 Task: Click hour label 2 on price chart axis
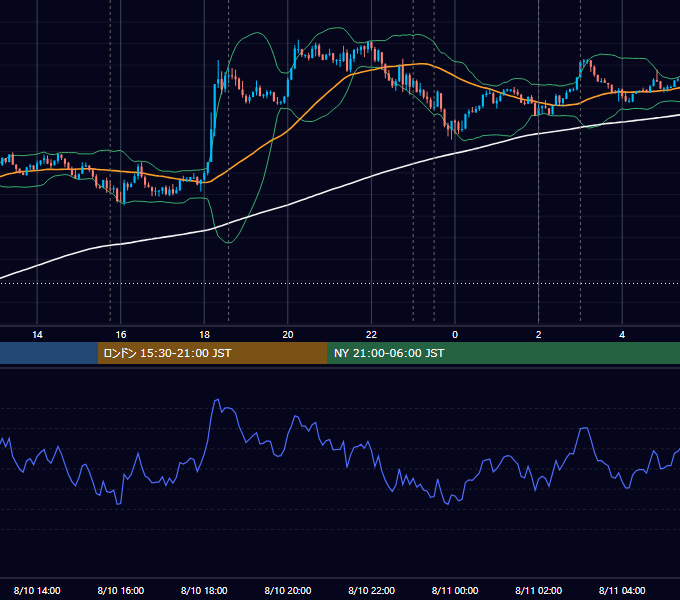pyautogui.click(x=539, y=335)
